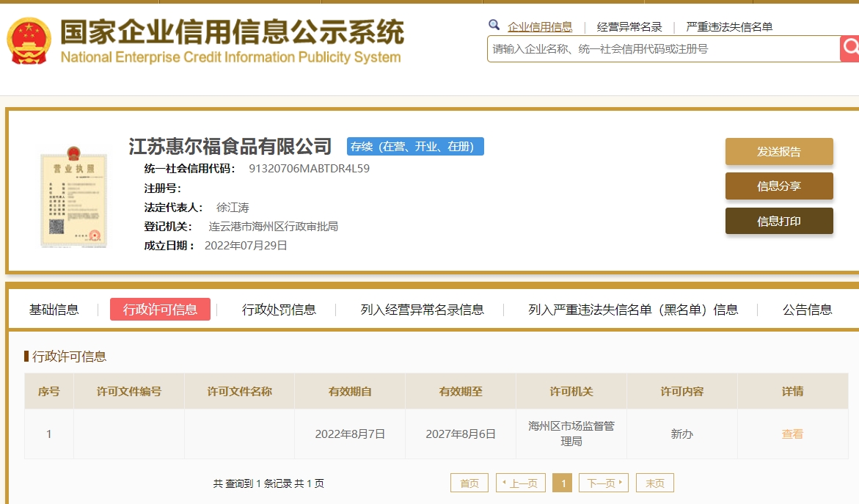Click the registration authority 连云港市海州区行政审批局
The image size is (859, 504).
[x=274, y=227]
